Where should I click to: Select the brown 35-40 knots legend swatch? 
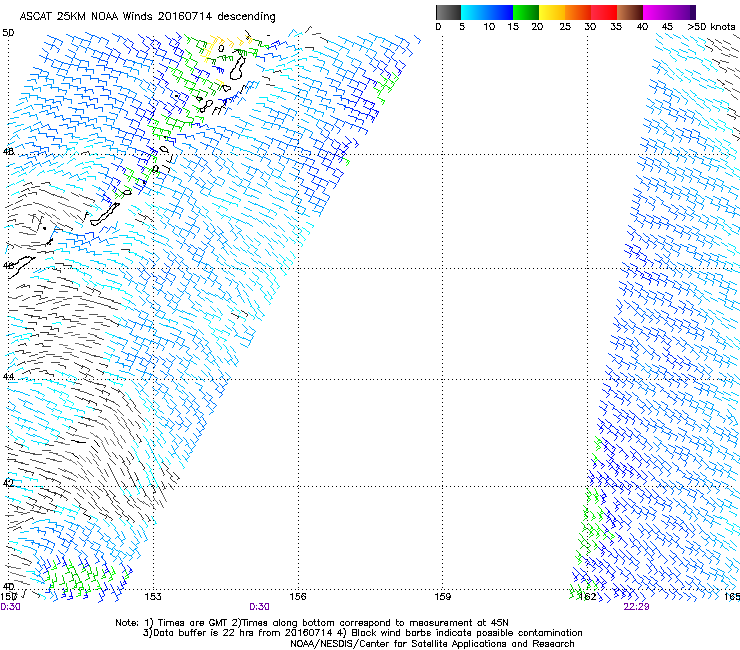pos(630,12)
